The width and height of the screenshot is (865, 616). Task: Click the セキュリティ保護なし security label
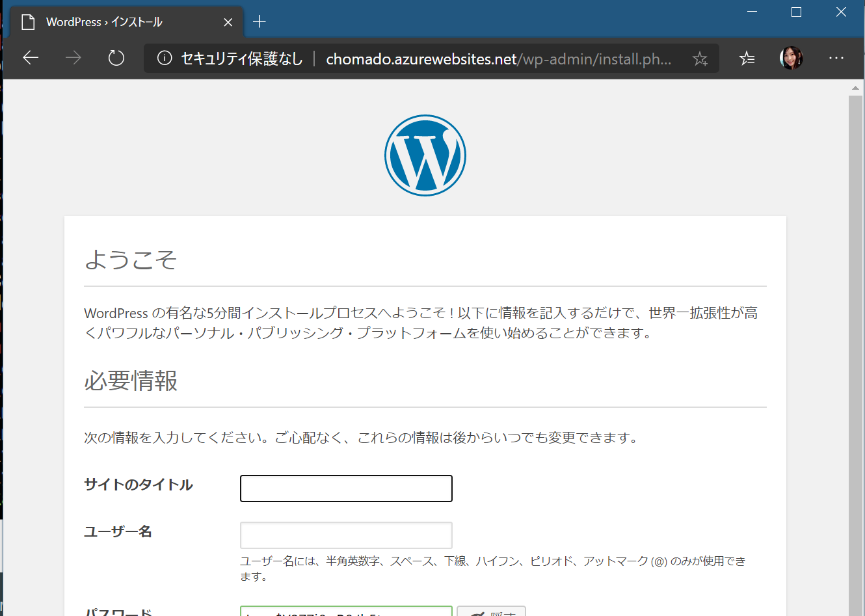(242, 59)
